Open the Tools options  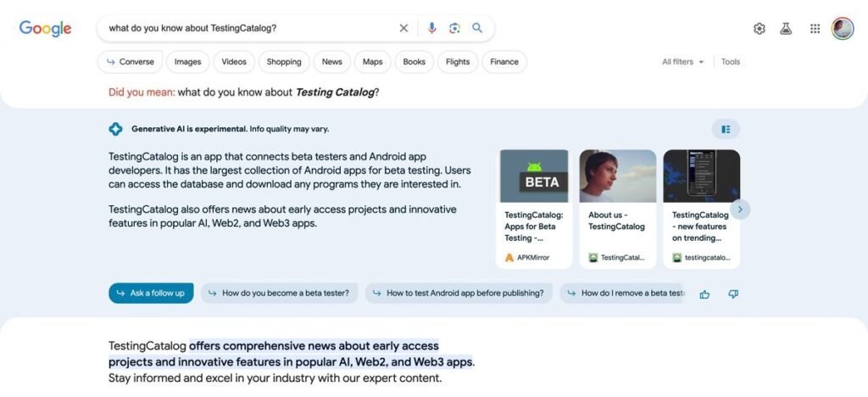730,62
